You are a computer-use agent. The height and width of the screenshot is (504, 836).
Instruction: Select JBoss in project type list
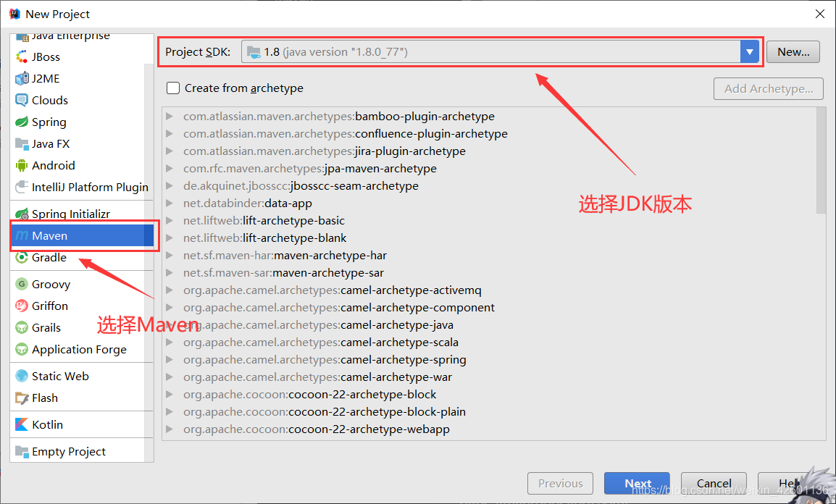tap(46, 56)
